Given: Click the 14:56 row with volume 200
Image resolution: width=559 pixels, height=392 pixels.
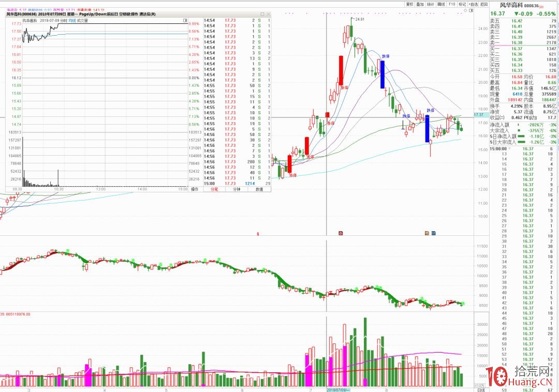Looking at the screenshot, I should 237,162.
